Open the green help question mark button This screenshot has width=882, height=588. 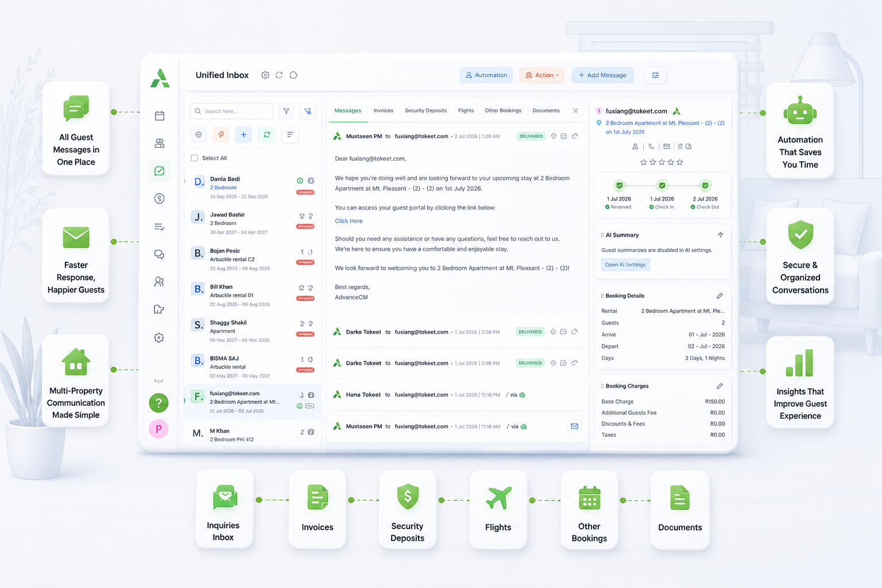coord(158,403)
